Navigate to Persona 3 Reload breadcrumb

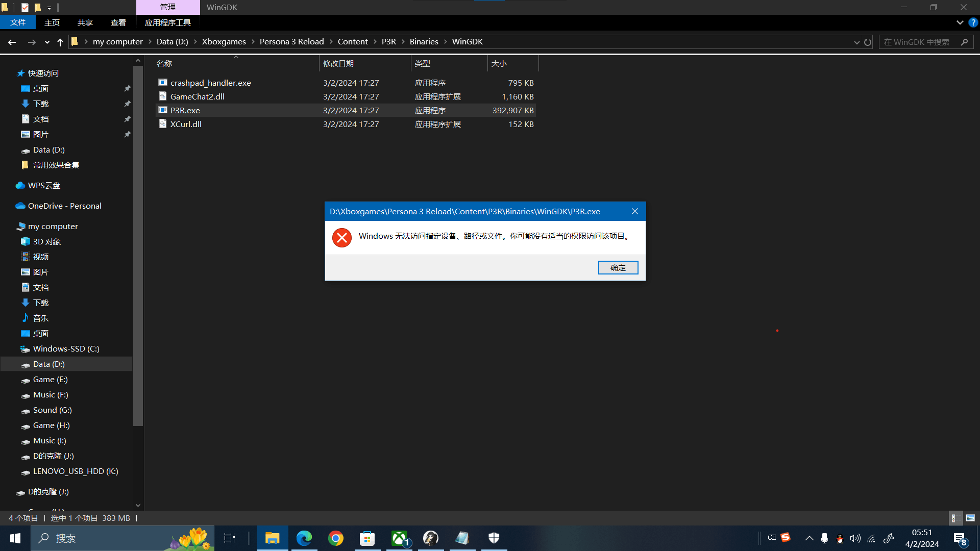291,42
